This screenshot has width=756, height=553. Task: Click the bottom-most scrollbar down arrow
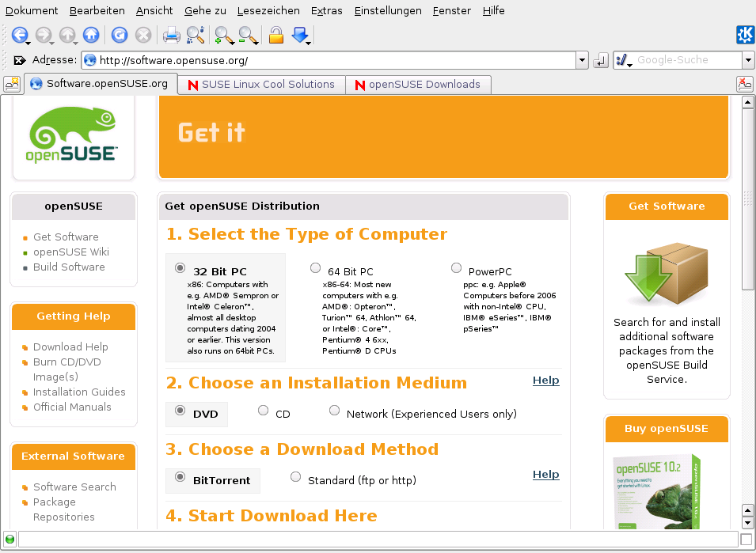tap(747, 523)
